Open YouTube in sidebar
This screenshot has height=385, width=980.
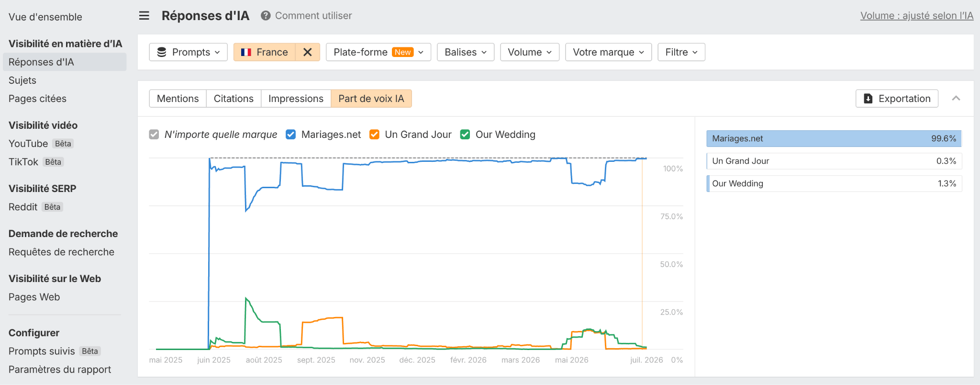pyautogui.click(x=28, y=144)
